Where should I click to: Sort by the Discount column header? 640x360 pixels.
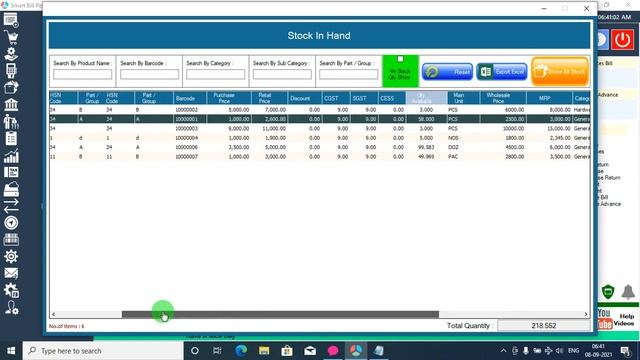pos(305,98)
